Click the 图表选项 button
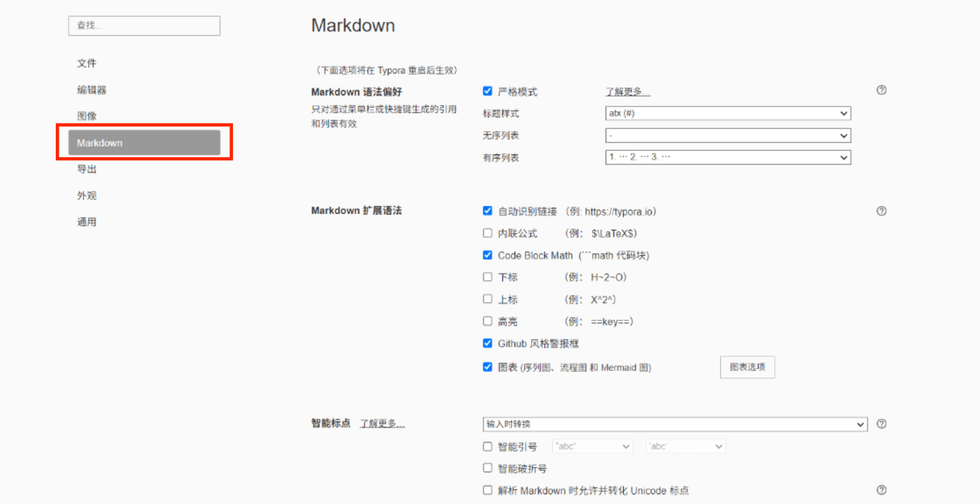 pos(747,367)
